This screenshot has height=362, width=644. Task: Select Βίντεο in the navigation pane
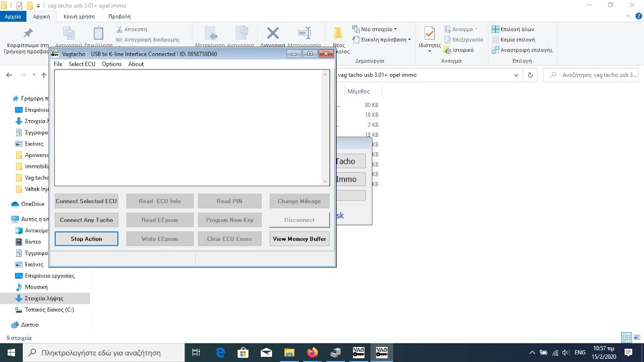[x=33, y=242]
